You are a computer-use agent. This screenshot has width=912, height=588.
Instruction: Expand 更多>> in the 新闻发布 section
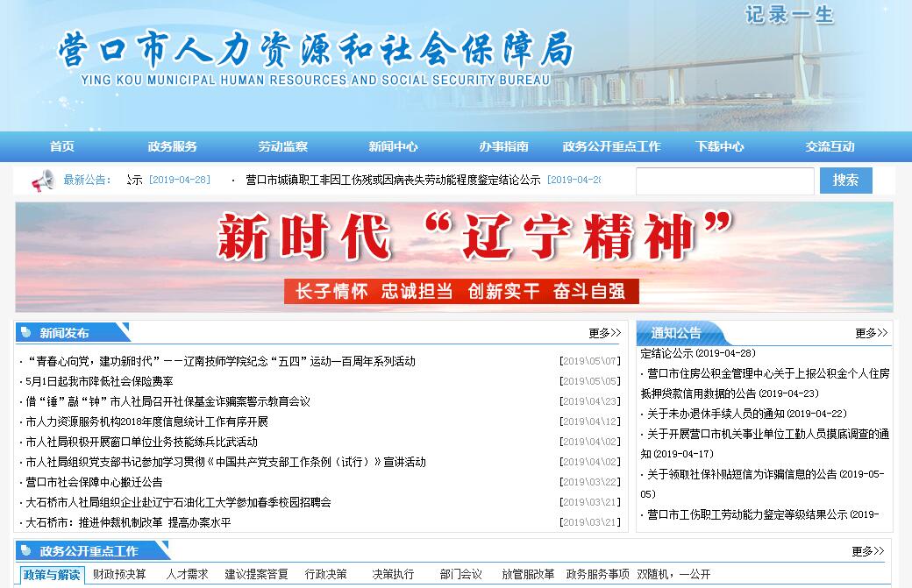(x=604, y=333)
